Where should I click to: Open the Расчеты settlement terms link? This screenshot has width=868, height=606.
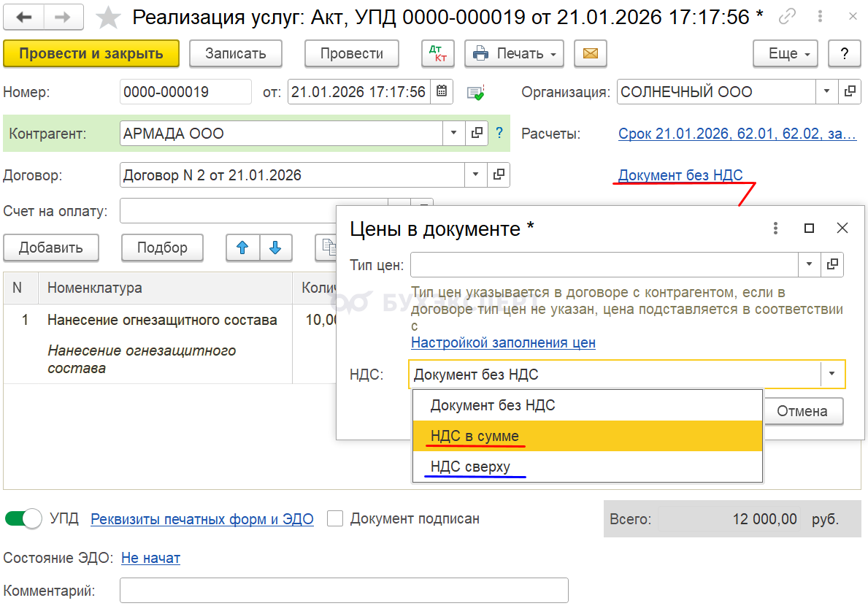pos(737,134)
